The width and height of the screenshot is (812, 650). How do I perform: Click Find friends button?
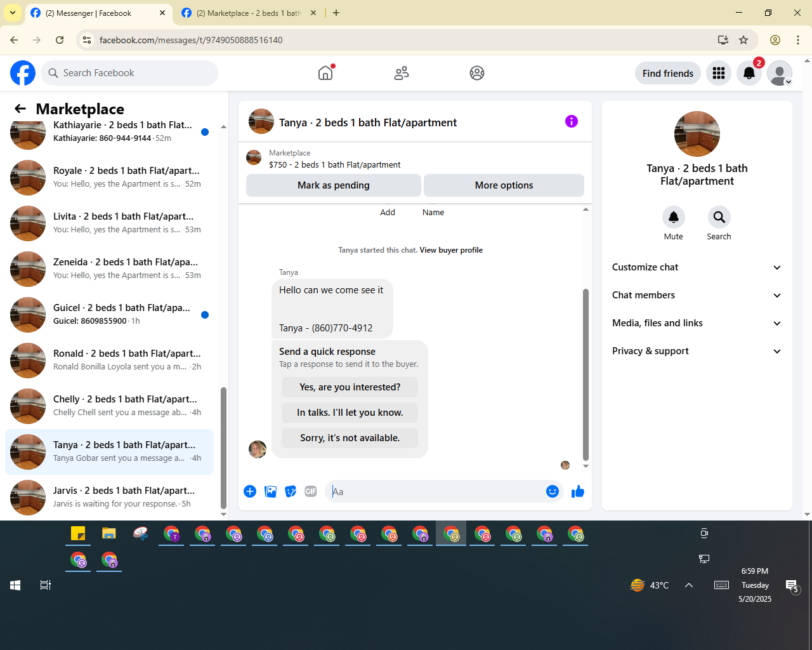click(x=668, y=73)
